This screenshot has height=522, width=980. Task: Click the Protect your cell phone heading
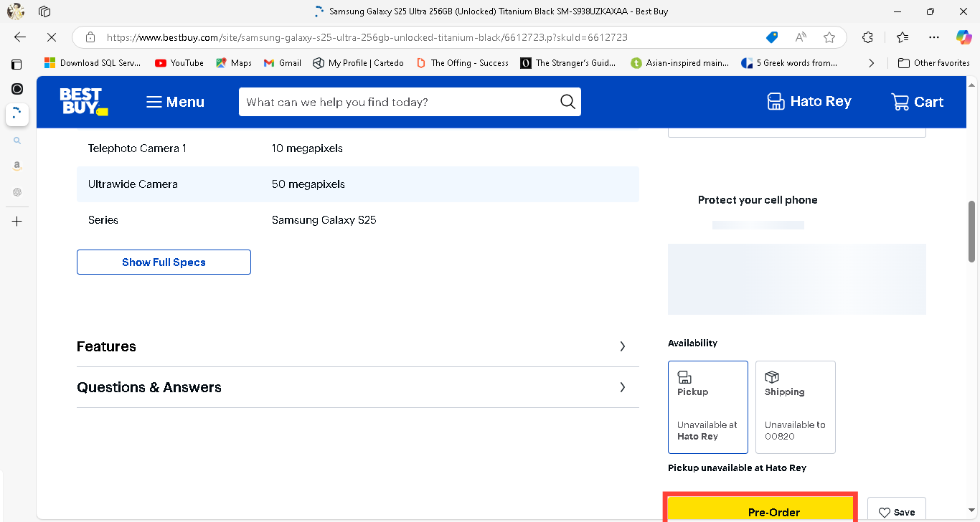[758, 200]
